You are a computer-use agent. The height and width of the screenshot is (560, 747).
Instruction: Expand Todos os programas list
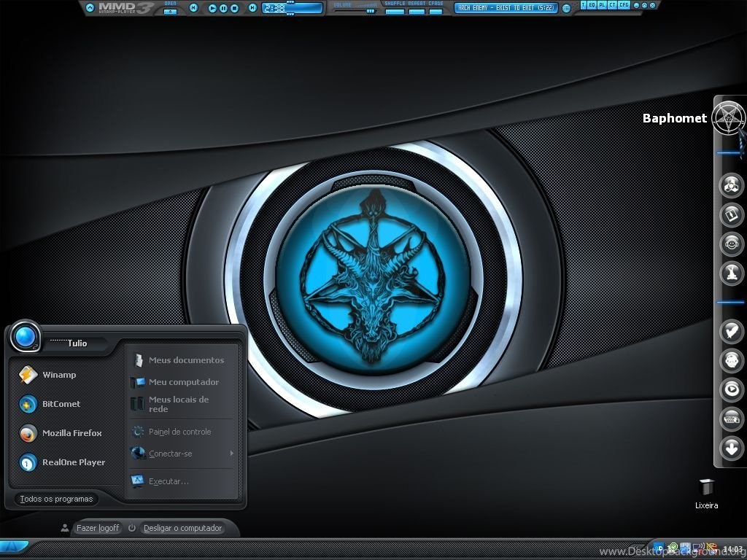click(x=56, y=499)
